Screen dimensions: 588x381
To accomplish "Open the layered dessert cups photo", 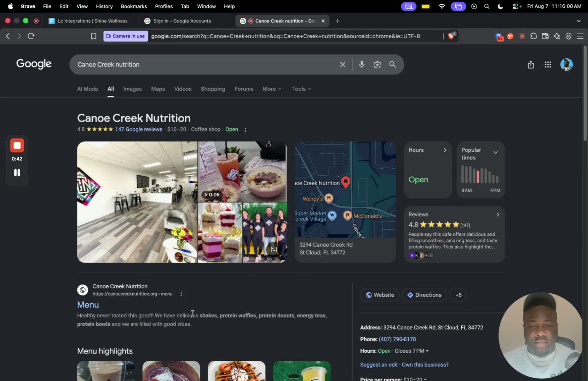I will [x=220, y=233].
